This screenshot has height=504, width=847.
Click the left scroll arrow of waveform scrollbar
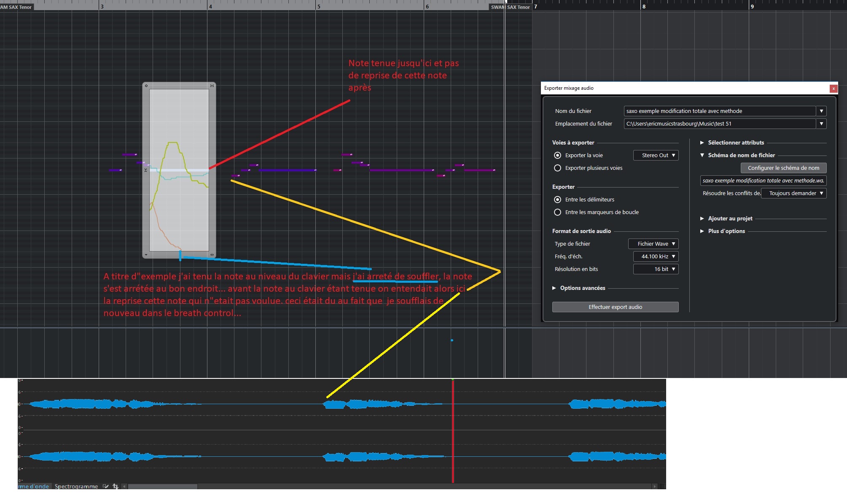124,486
